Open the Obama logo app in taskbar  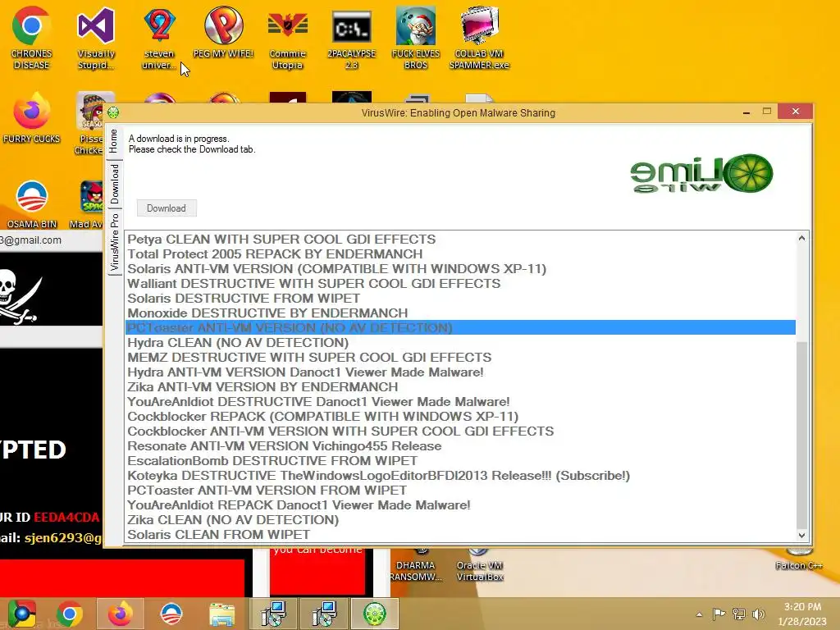pos(171,614)
